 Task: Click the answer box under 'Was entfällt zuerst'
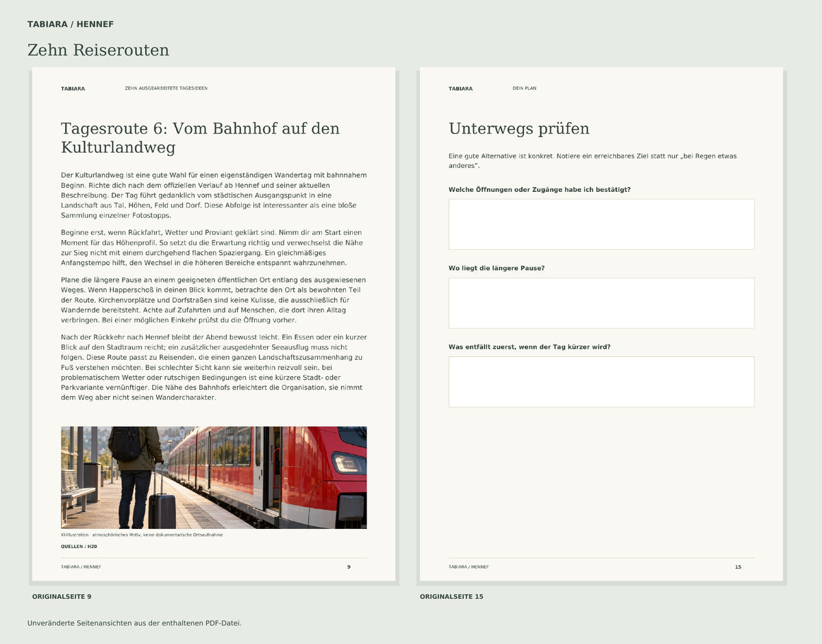[601, 382]
